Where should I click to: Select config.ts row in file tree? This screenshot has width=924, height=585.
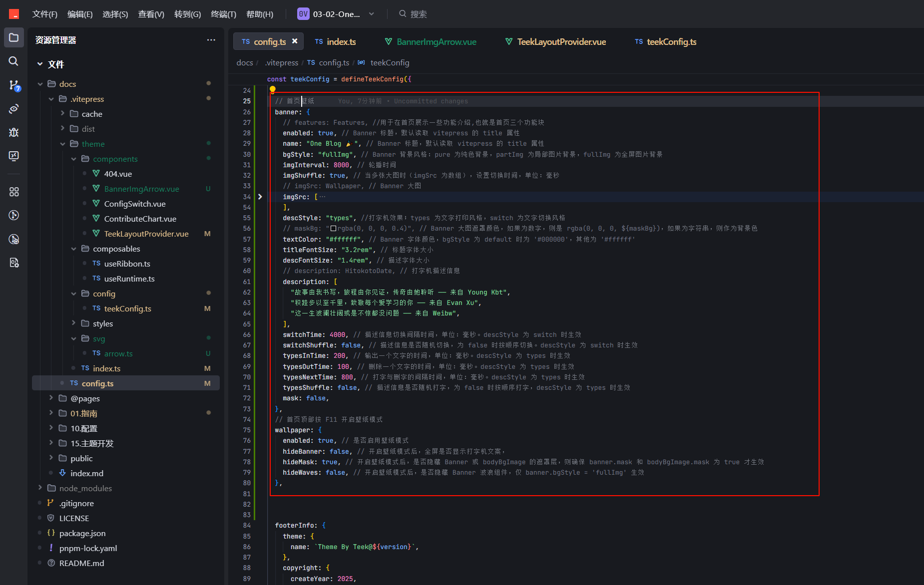pos(126,383)
